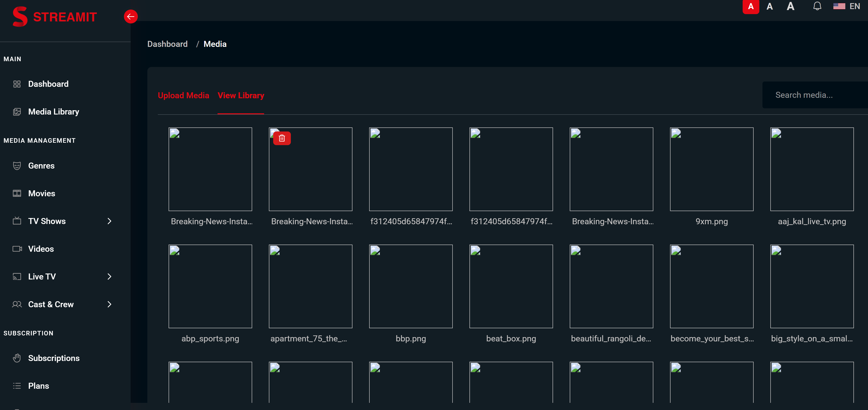This screenshot has width=868, height=410.
Task: Select beat_box.png thumbnail
Action: click(511, 286)
